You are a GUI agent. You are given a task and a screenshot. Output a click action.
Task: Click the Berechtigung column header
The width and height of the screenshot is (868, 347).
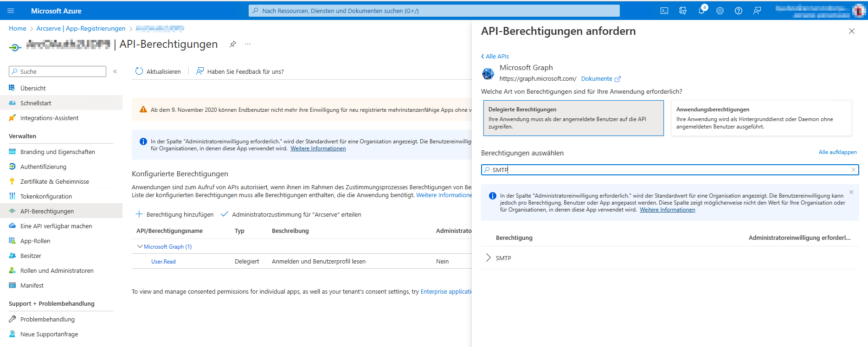point(514,238)
